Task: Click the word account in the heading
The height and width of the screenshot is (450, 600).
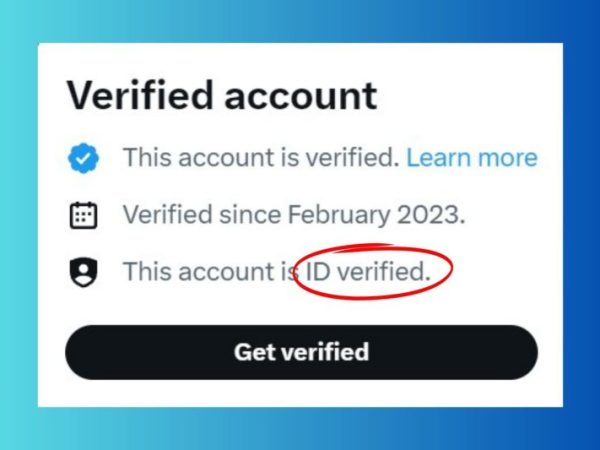Action: (301, 96)
